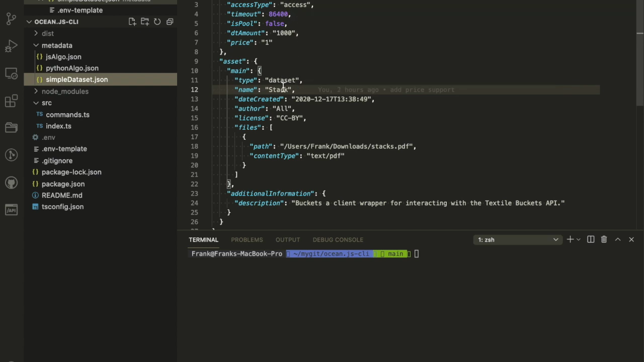Open the API activity bar icon
This screenshot has width=644, height=362.
click(11, 209)
